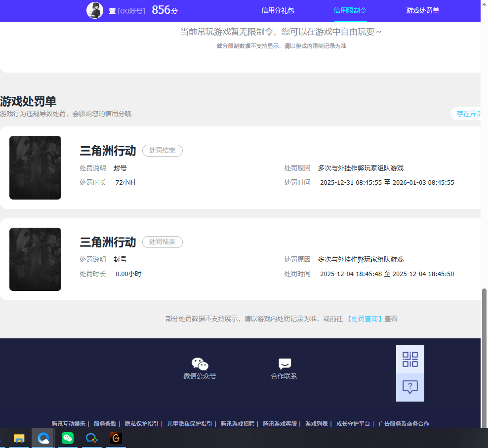Click 处罚结束 badge on the 0.00小时 record
The image size is (488, 448).
162,242
